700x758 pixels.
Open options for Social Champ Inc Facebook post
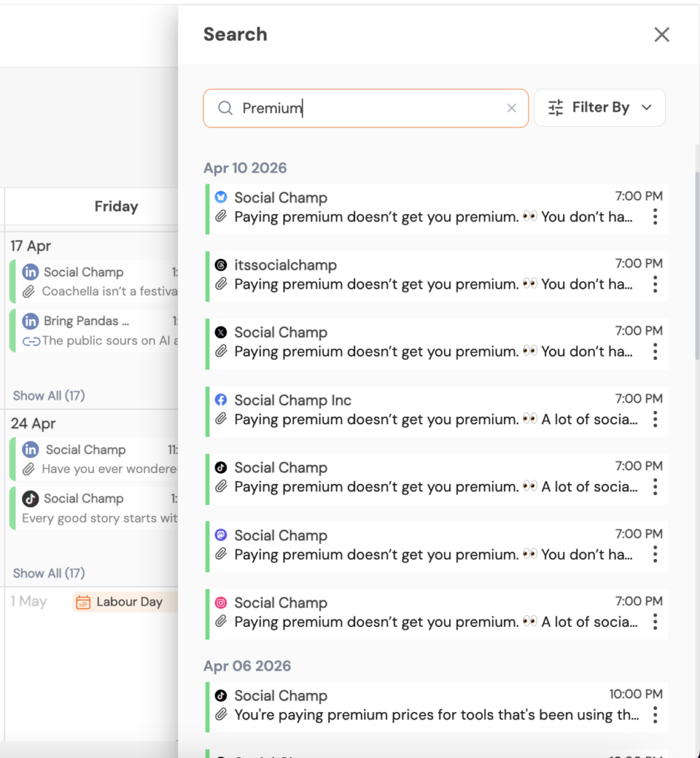click(655, 419)
